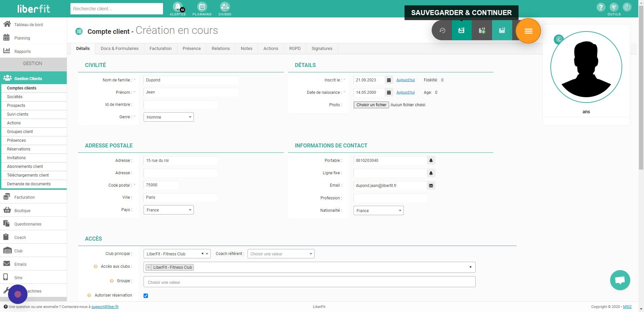Expand the Nationalité dropdown
The height and width of the screenshot is (312, 644).
point(378,210)
